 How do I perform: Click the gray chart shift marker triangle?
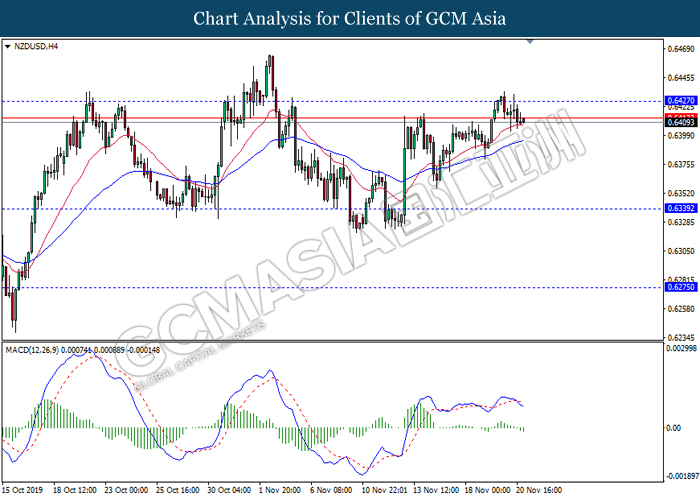tap(532, 43)
